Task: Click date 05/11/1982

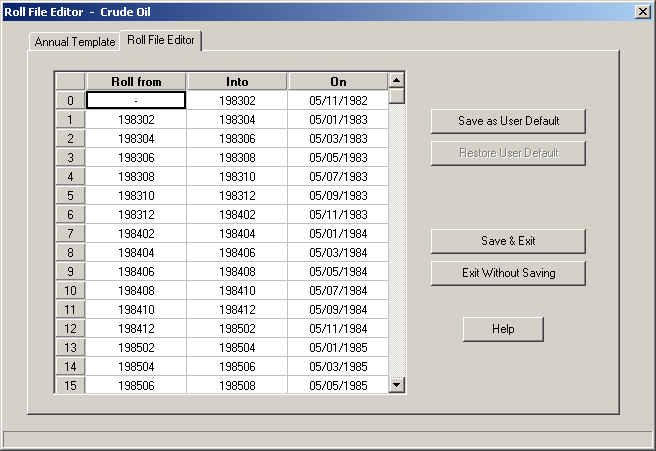Action: pos(338,100)
